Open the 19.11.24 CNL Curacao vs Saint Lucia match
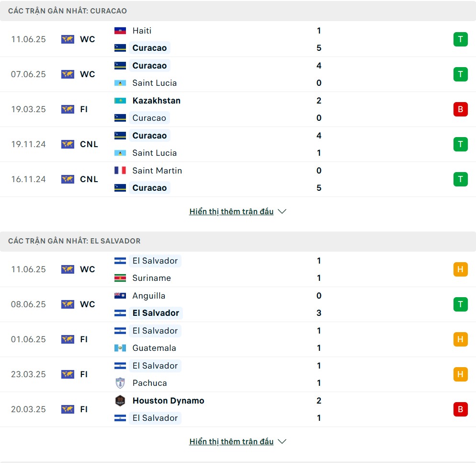Screen dimensions: 476x463 tap(238, 144)
